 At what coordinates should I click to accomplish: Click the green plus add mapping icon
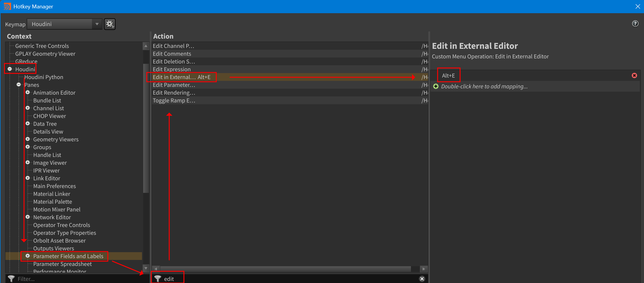tap(436, 86)
